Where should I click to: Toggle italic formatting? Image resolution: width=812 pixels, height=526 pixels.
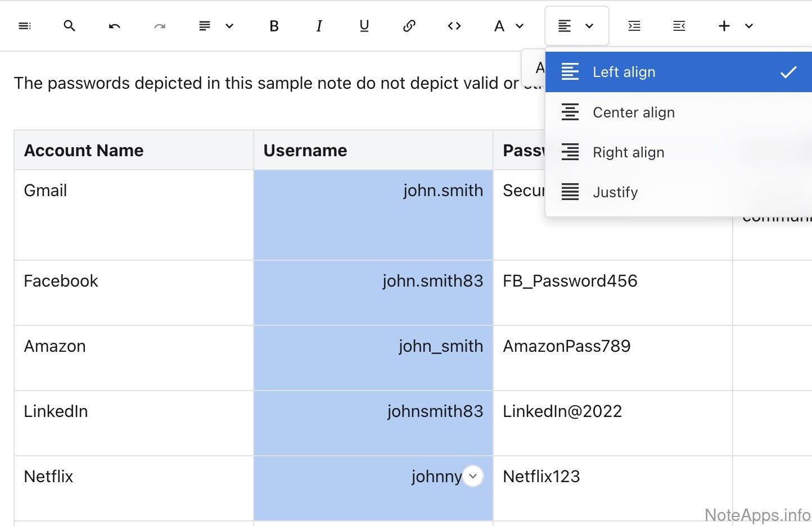pos(319,26)
